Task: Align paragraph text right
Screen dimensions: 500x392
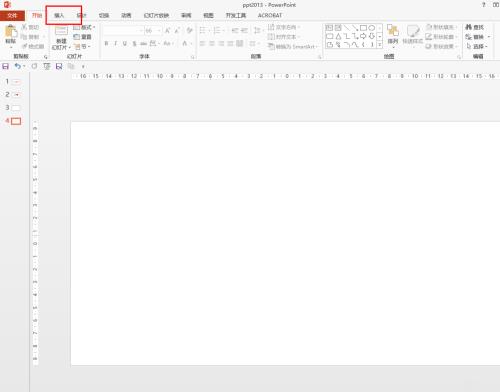Action: 221,43
